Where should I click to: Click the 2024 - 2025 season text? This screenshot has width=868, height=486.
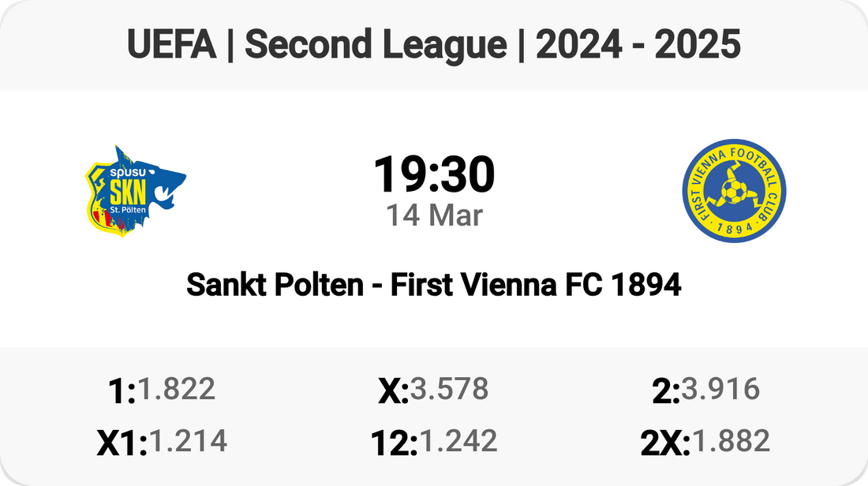[638, 46]
